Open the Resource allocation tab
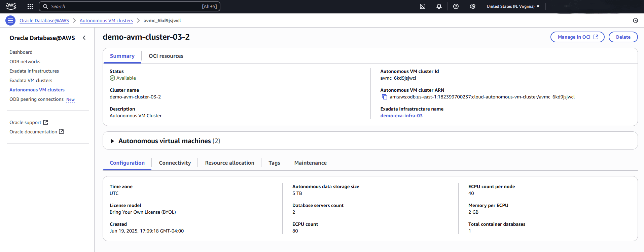Viewport: 644px width, 252px height. [x=230, y=163]
